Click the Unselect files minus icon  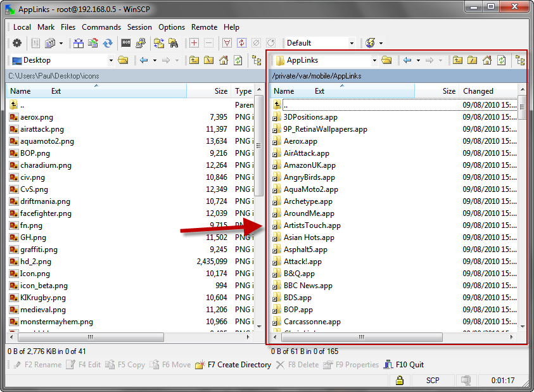[209, 43]
